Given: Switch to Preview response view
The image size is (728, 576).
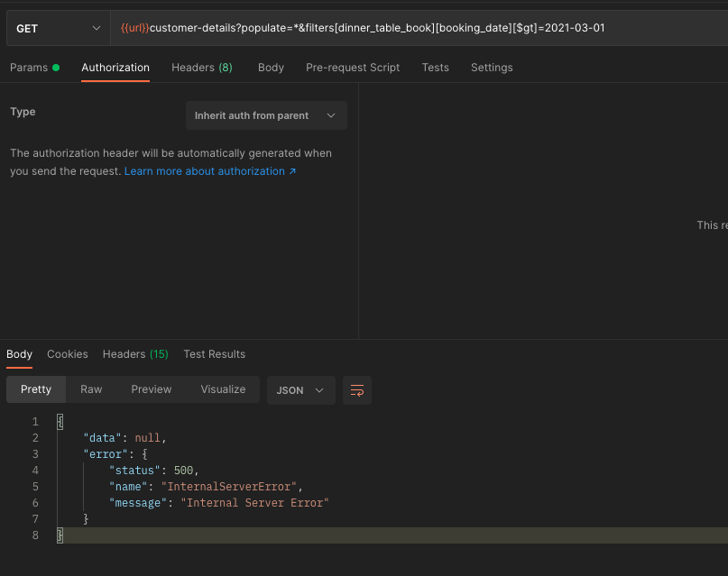Looking at the screenshot, I should click(152, 389).
